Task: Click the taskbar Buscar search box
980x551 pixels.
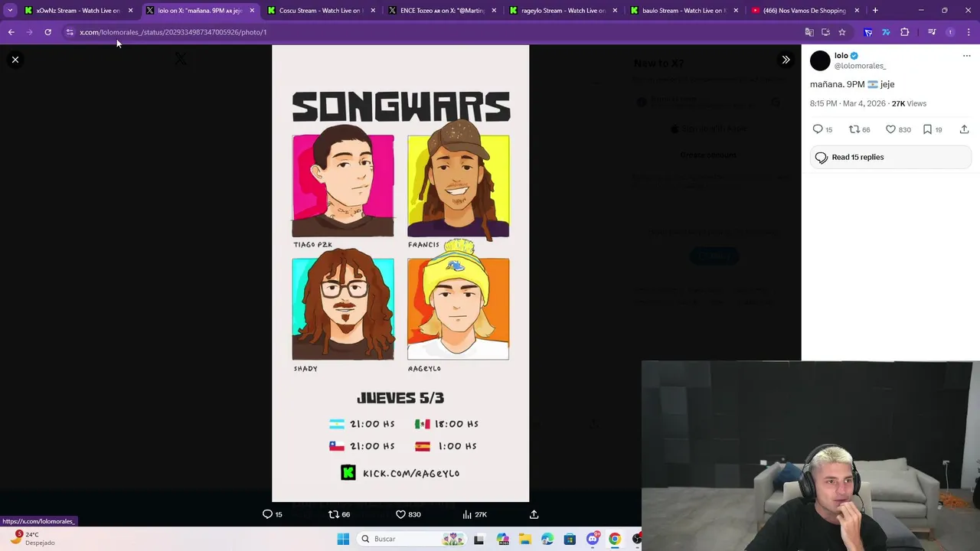Action: [413, 539]
